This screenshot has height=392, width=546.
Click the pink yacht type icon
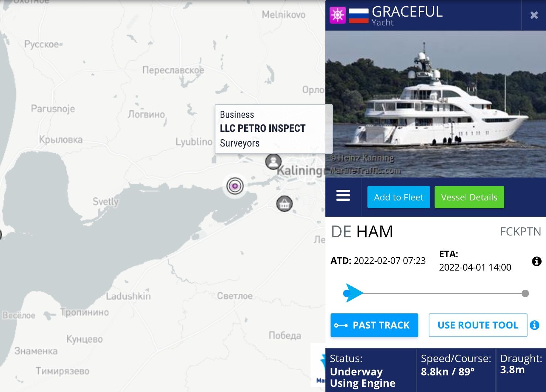[338, 15]
